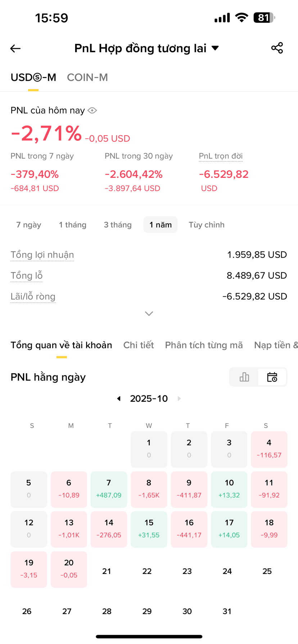Toggle the eye icon beside PNL của hôm nay

92,110
